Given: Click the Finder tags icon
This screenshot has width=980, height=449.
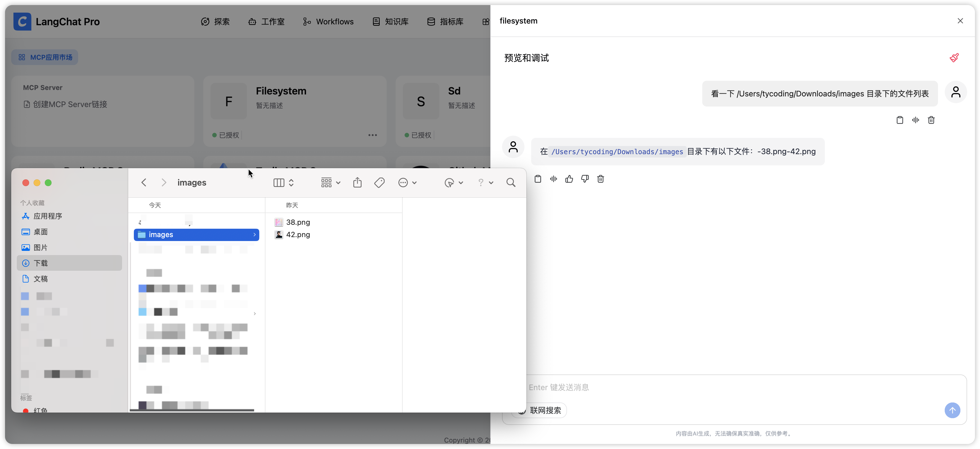Looking at the screenshot, I should click(379, 183).
